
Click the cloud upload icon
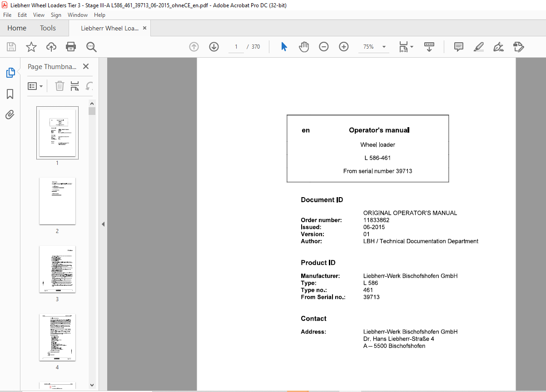[x=51, y=47]
